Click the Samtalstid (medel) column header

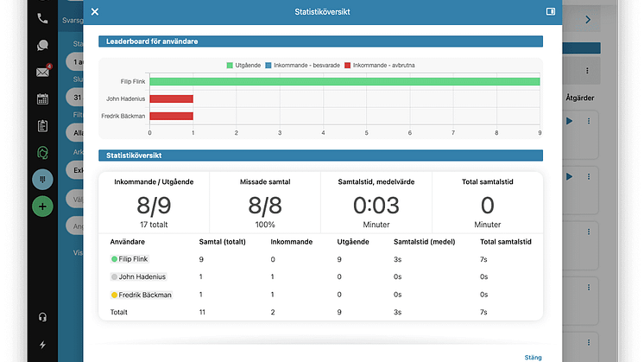click(424, 242)
